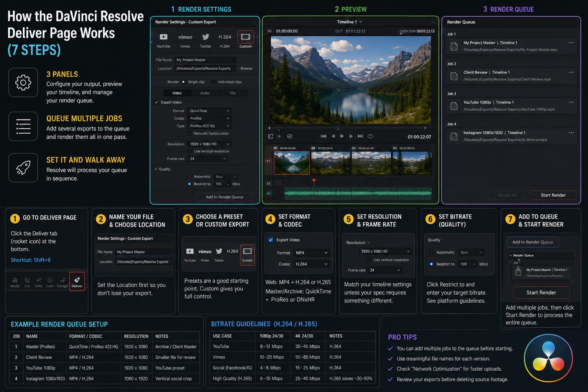This screenshot has width=588, height=392.
Task: Open the ProRes Codec dropdown
Action: [x=210, y=119]
